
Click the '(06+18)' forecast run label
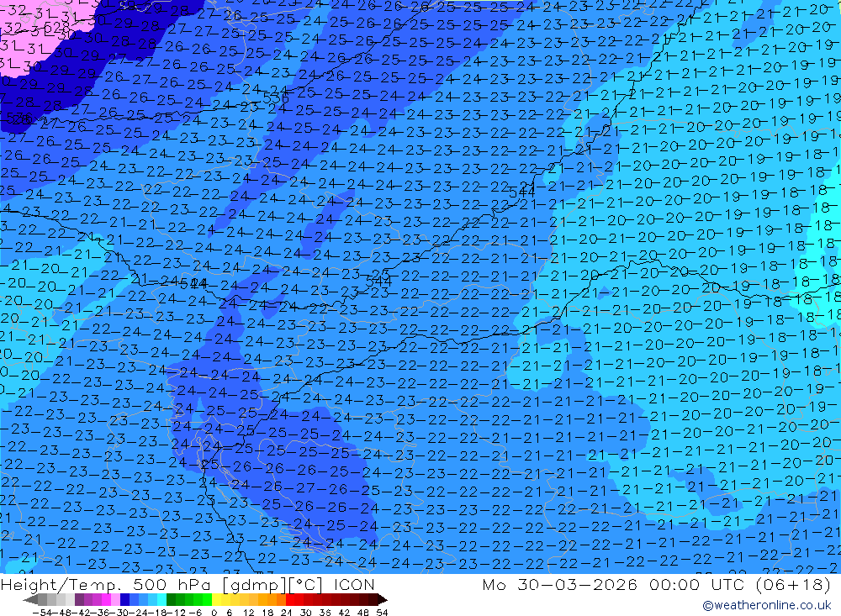pyautogui.click(x=793, y=584)
